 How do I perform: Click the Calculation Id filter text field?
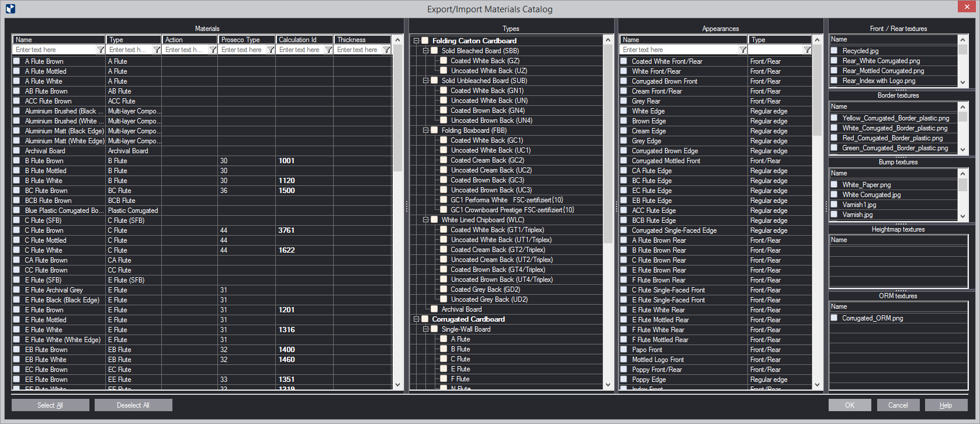pos(300,50)
